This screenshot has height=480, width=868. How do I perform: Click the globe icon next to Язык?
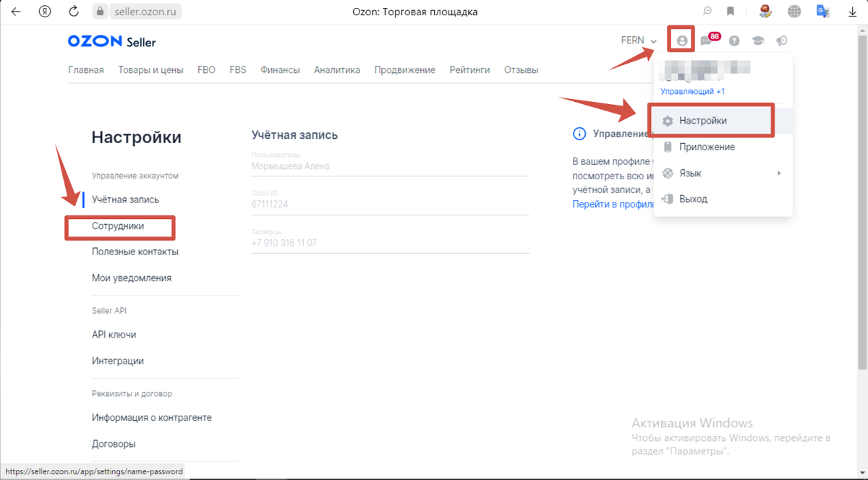point(668,173)
